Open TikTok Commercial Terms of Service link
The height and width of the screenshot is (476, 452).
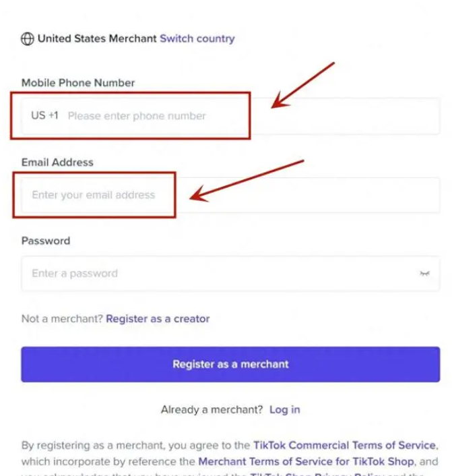[x=344, y=445]
